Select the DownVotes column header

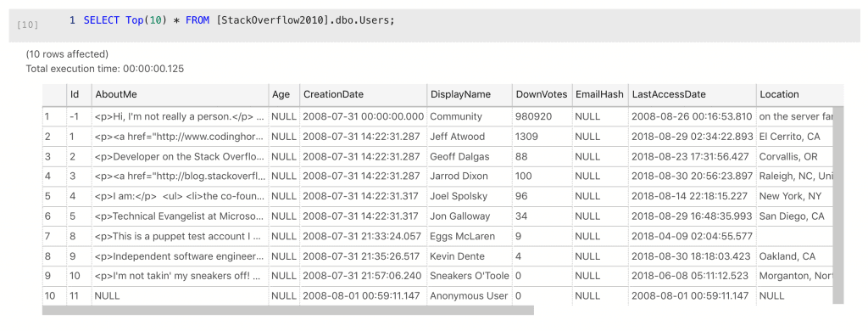542,95
